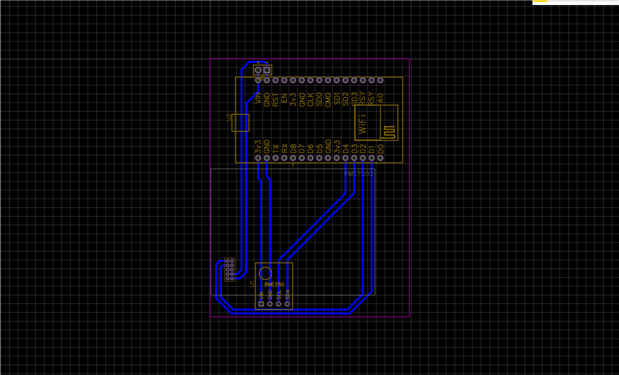The image size is (619, 375).
Task: Click the WiFi module label
Action: pyautogui.click(x=362, y=124)
